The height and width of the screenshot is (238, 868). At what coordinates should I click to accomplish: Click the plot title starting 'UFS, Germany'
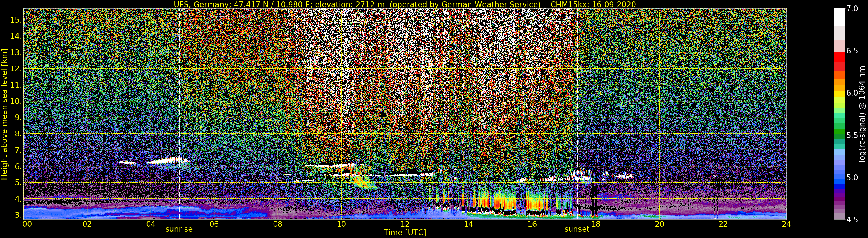pos(405,4)
